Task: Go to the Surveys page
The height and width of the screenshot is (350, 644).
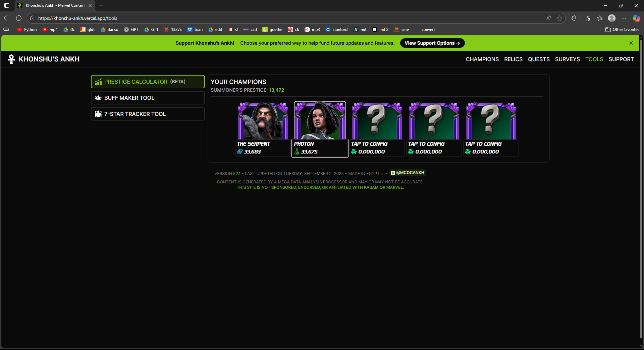Action: point(567,59)
